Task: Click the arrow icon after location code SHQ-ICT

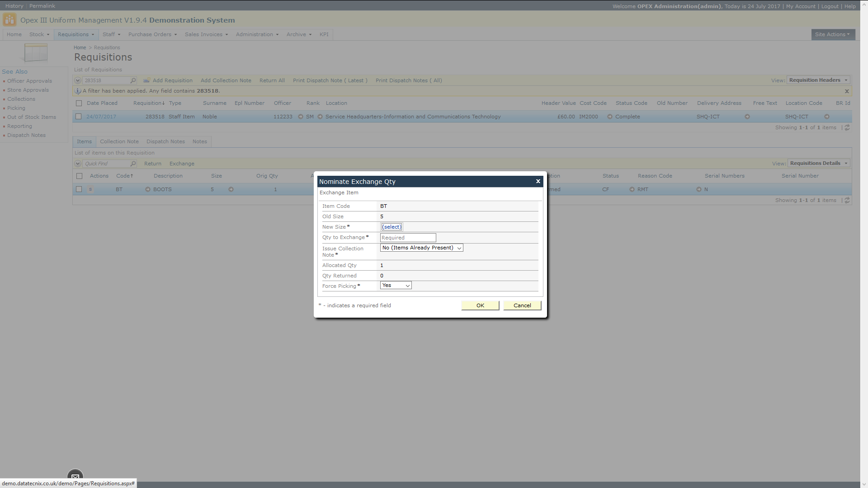Action: (827, 117)
